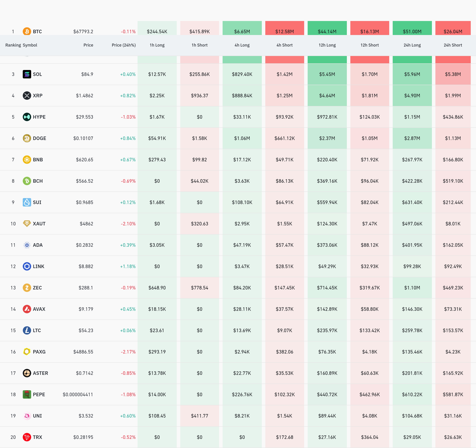Image resolution: width=476 pixels, height=448 pixels.
Task: Click SOL 24h Short $5.38M cell
Action: click(453, 74)
